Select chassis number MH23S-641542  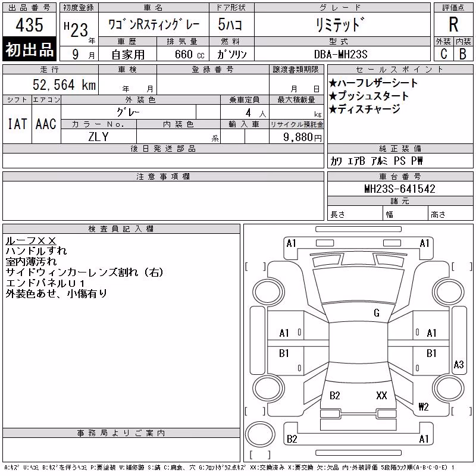(x=400, y=189)
